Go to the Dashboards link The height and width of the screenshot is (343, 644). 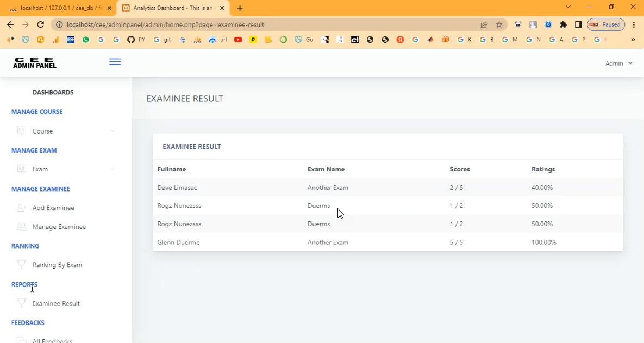(53, 92)
